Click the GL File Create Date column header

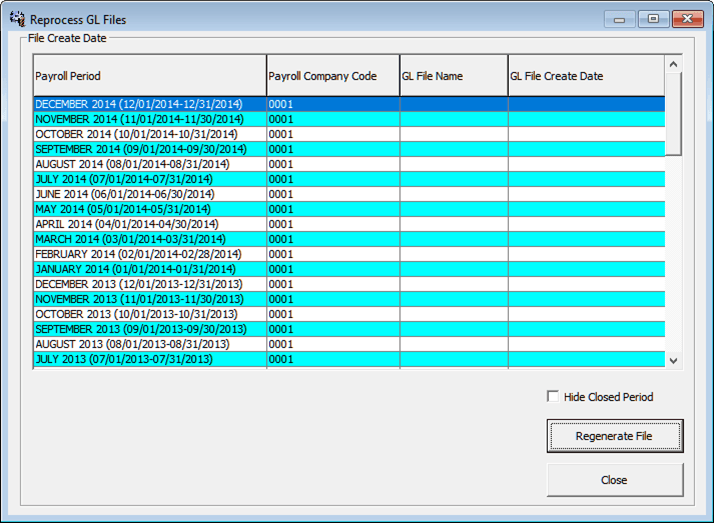586,76
